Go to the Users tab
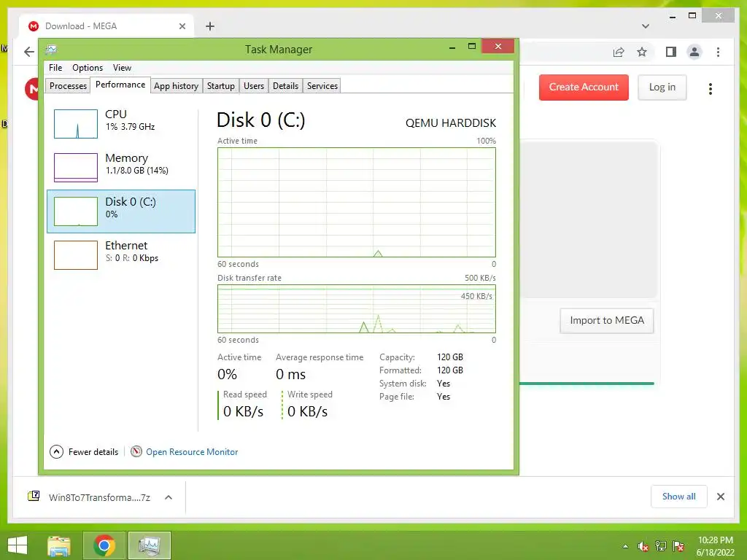The width and height of the screenshot is (747, 560). pos(253,86)
